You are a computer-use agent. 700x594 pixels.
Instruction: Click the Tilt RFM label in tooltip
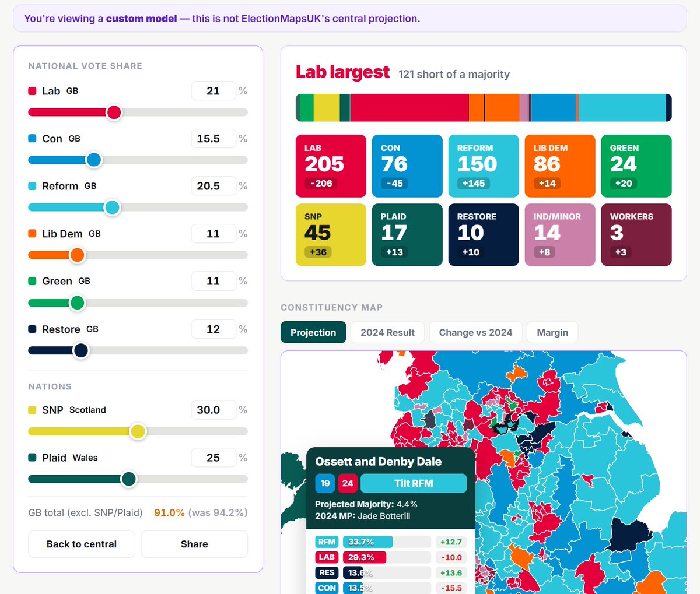[x=414, y=483]
